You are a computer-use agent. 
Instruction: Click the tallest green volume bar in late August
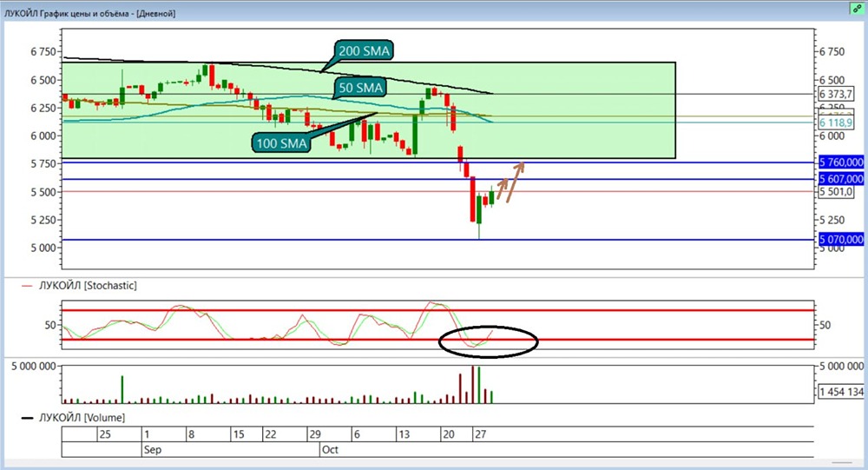click(122, 389)
